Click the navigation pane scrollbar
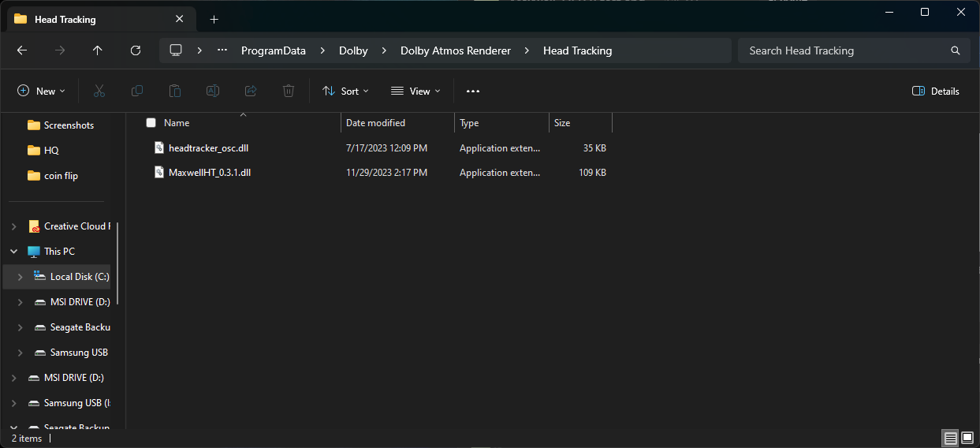The image size is (980, 448). tap(118, 264)
